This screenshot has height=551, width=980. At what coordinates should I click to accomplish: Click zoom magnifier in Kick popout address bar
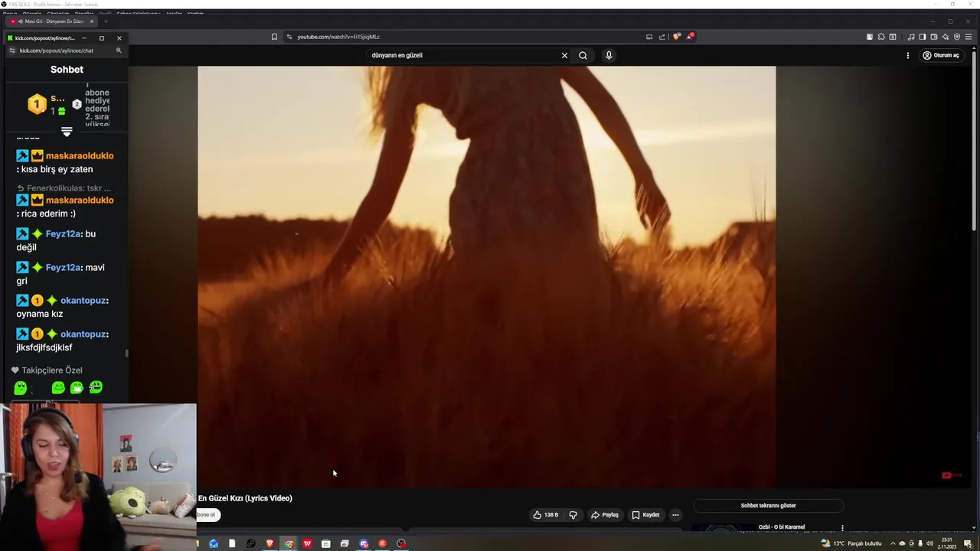pyautogui.click(x=119, y=51)
